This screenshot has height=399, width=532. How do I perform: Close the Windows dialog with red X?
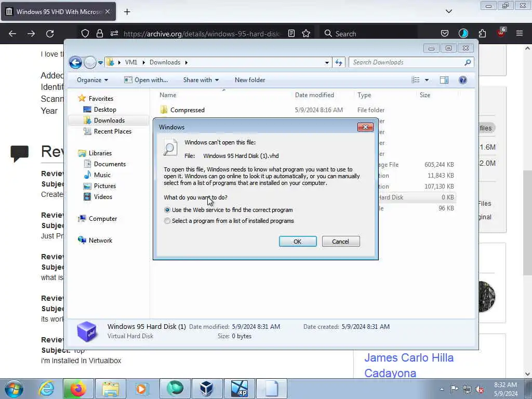pos(365,127)
